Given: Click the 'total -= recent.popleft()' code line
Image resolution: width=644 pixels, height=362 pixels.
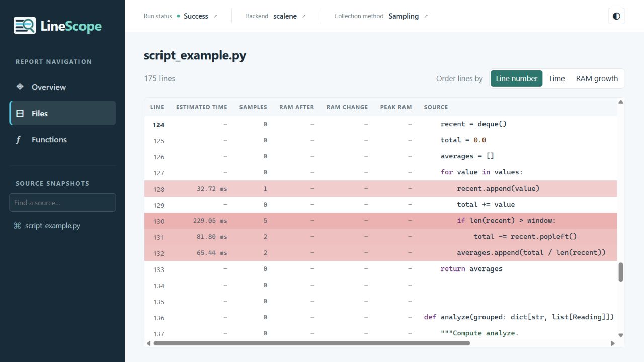Looking at the screenshot, I should click(x=525, y=237).
